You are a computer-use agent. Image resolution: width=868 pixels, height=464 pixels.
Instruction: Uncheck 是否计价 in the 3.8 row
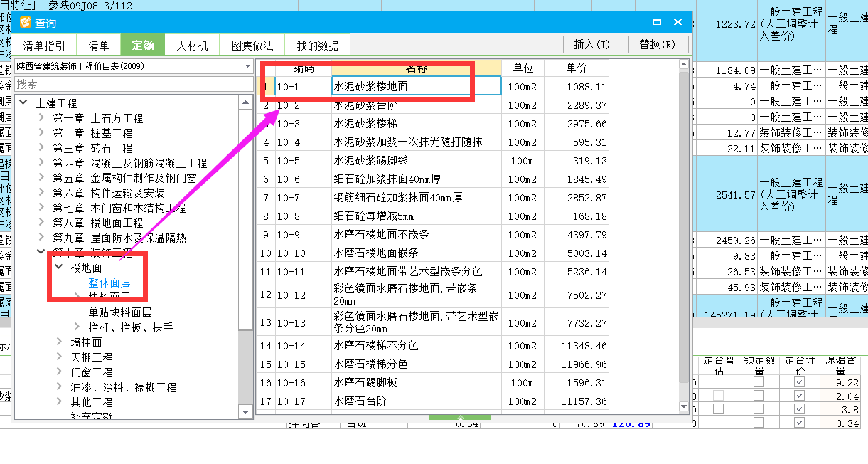click(800, 409)
